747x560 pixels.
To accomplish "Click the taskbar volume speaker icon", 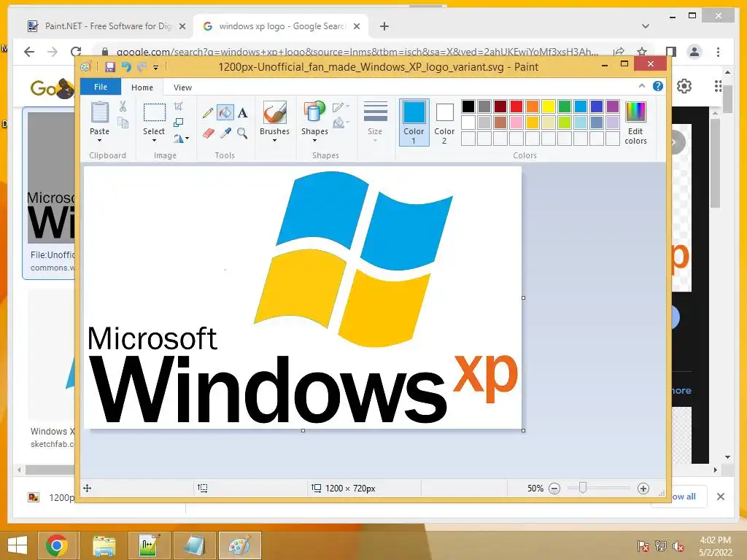I will pyautogui.click(x=678, y=545).
